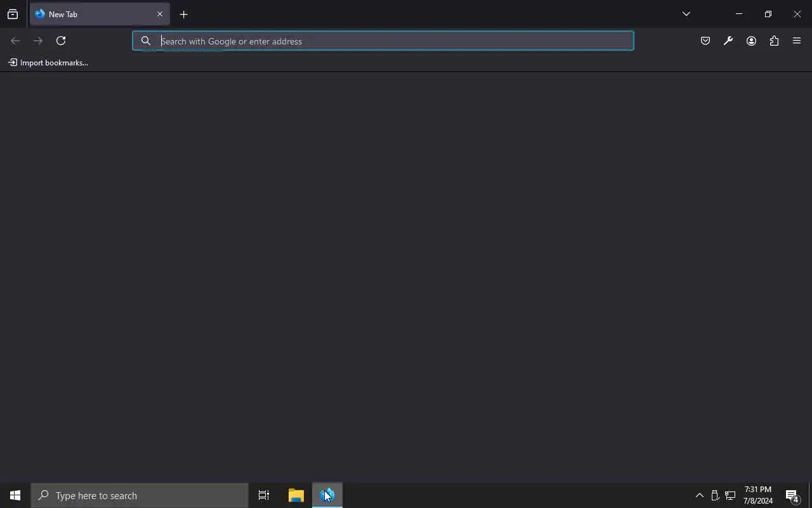The image size is (812, 508).
Task: Go forward one page
Action: 38,41
